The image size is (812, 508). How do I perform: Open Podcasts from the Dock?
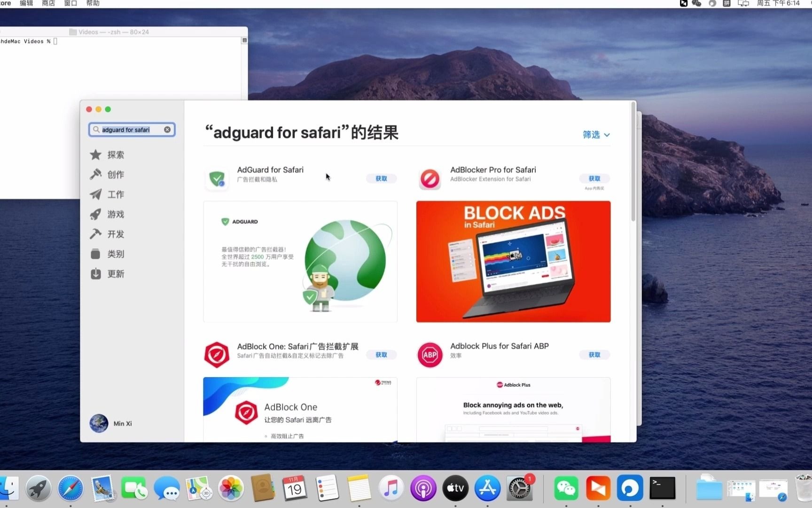(423, 488)
